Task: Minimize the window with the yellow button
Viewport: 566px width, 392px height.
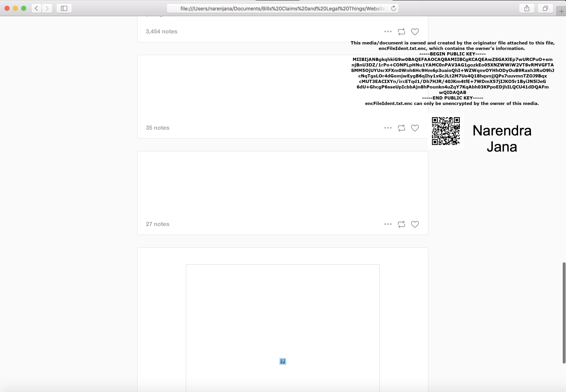Action: [15, 8]
